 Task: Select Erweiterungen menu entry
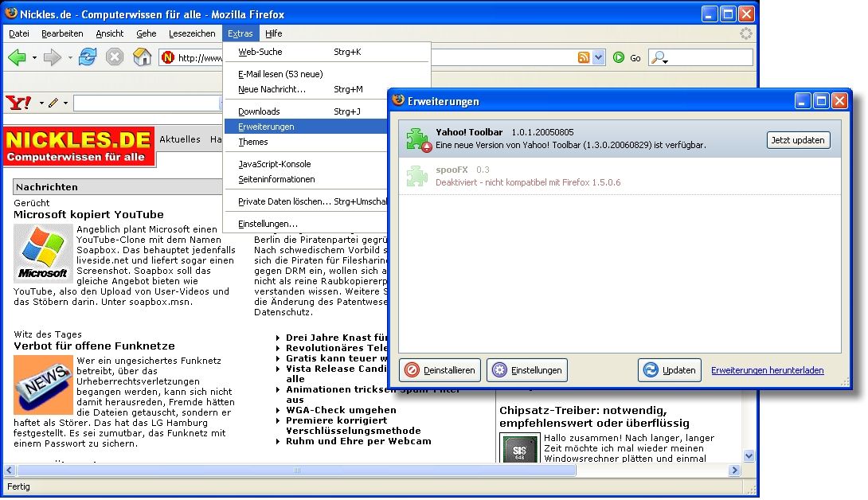click(x=306, y=127)
